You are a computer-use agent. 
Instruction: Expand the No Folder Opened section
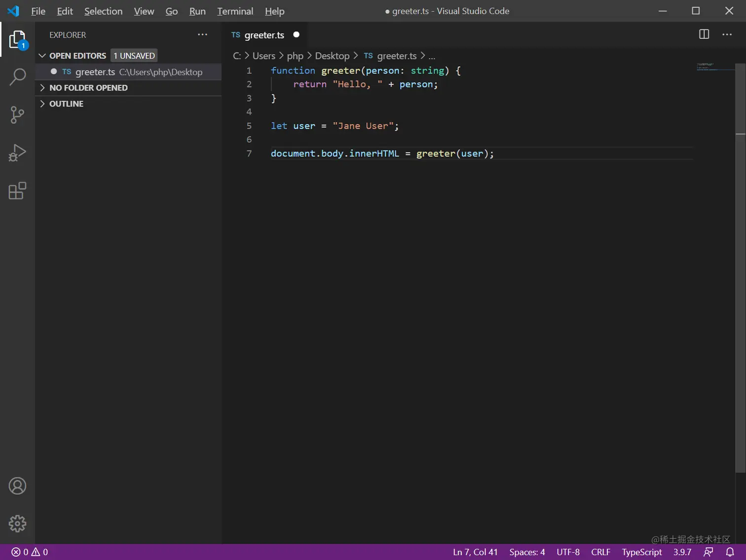[x=42, y=88]
